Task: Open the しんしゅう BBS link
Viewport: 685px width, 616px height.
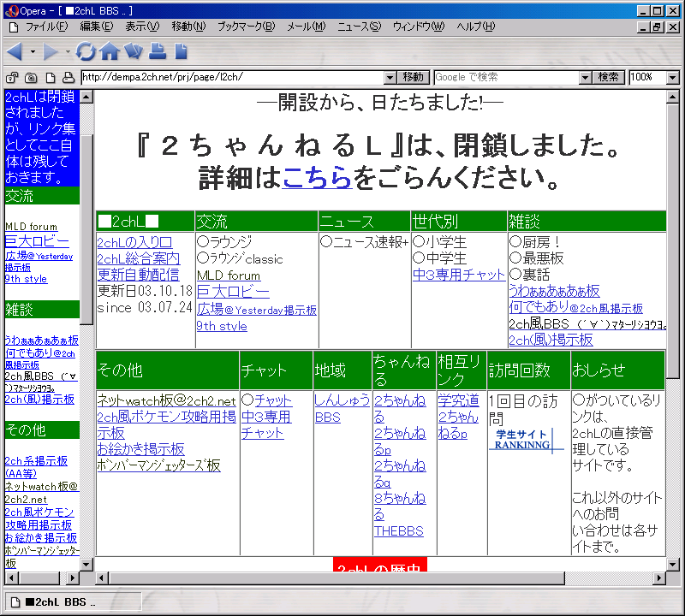Action: (x=342, y=409)
